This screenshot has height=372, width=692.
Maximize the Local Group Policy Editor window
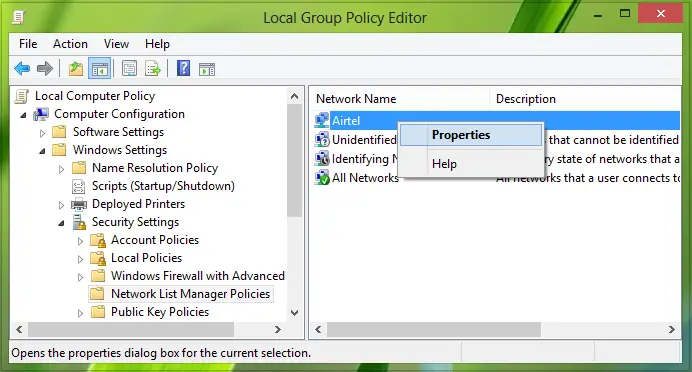tap(625, 14)
